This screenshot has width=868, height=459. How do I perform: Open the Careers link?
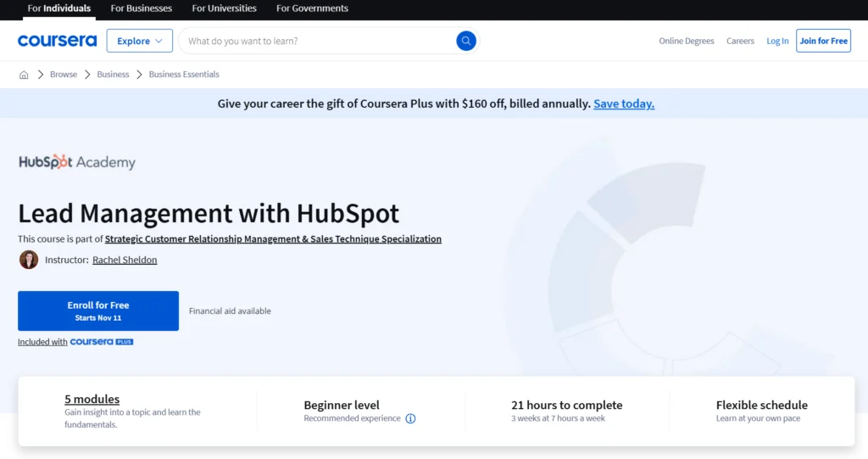(x=740, y=41)
